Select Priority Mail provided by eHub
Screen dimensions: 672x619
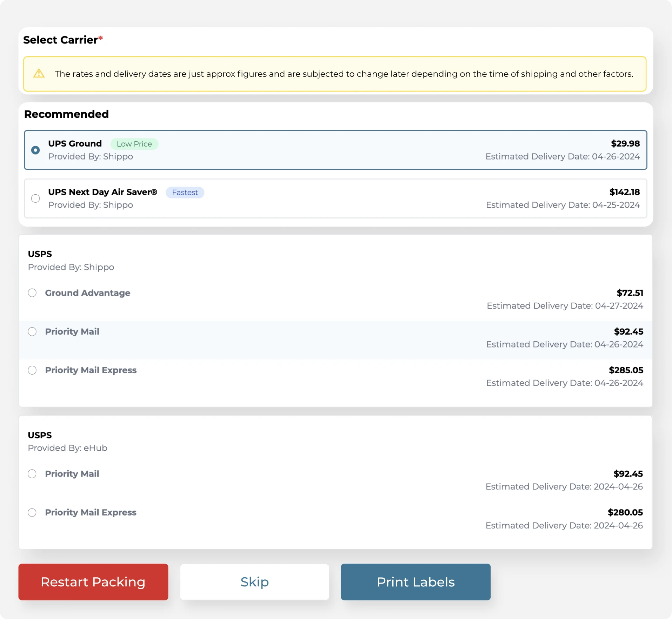pyautogui.click(x=32, y=473)
